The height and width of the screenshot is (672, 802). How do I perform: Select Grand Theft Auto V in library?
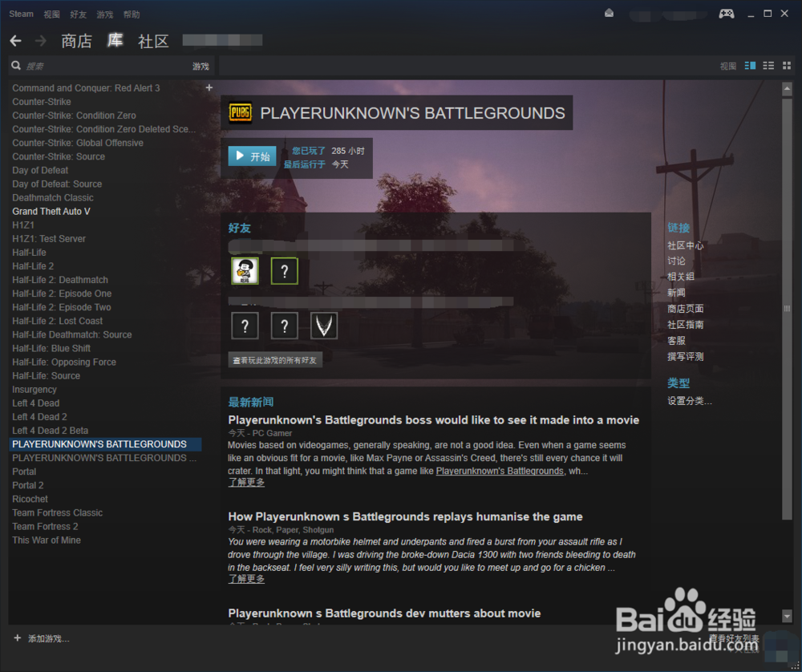click(x=51, y=211)
